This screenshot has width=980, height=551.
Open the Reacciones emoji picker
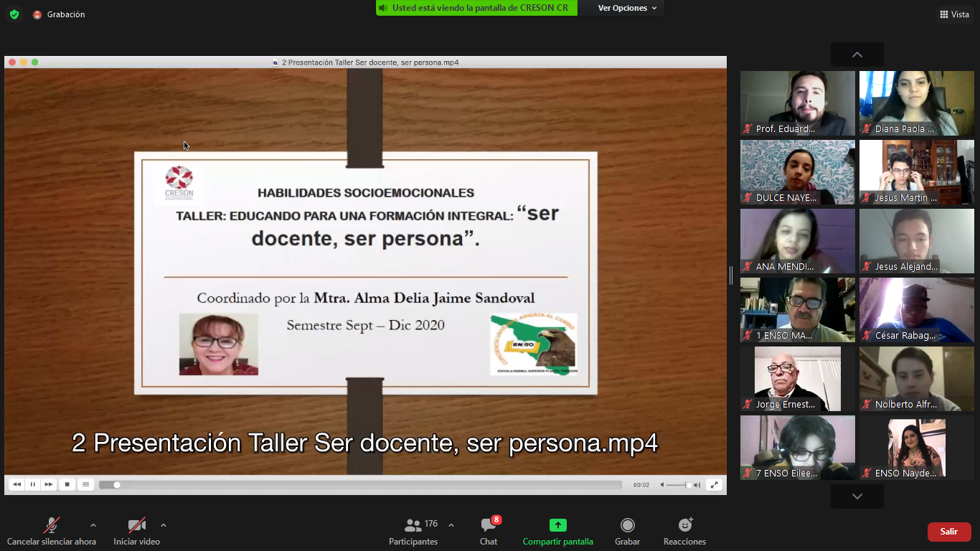pos(684,526)
